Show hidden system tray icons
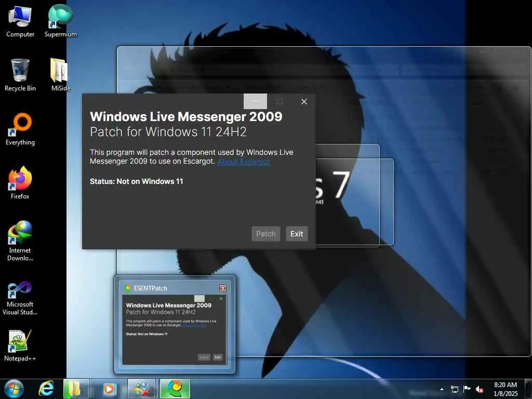 [442, 389]
